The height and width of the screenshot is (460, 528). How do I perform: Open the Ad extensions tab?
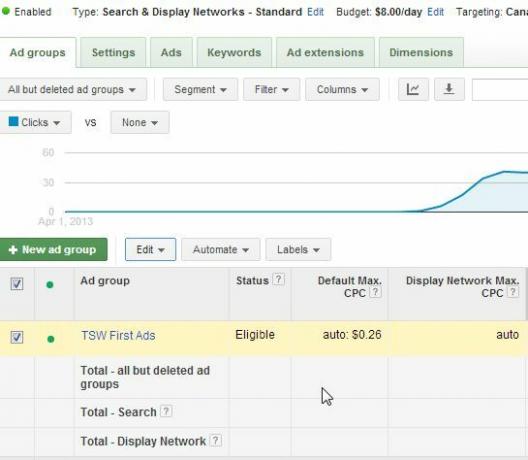(325, 53)
